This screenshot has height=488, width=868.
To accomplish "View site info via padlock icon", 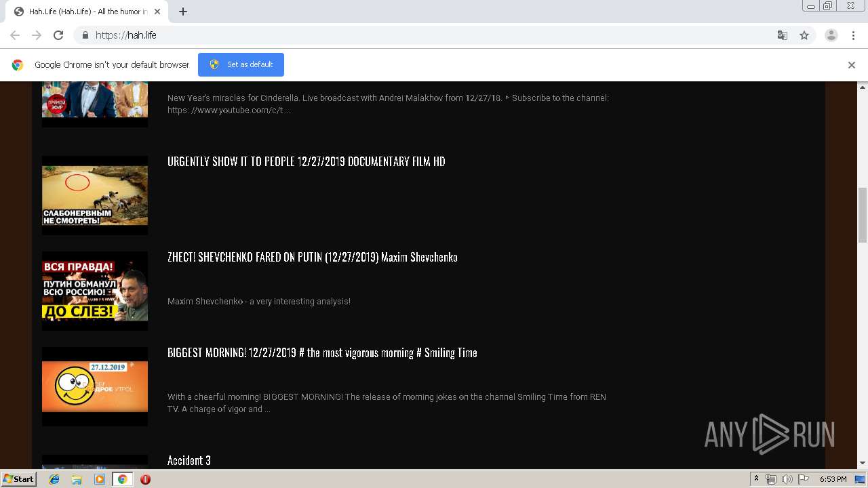I will (x=85, y=35).
